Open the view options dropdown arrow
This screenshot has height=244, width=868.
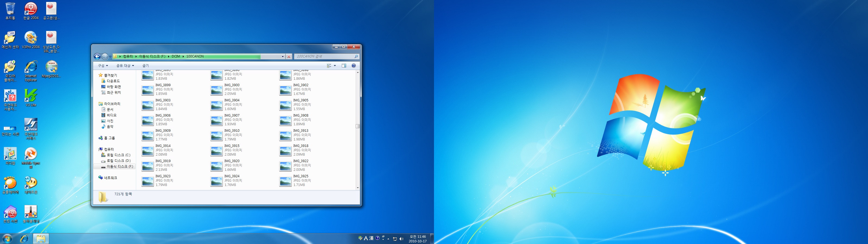click(x=335, y=66)
